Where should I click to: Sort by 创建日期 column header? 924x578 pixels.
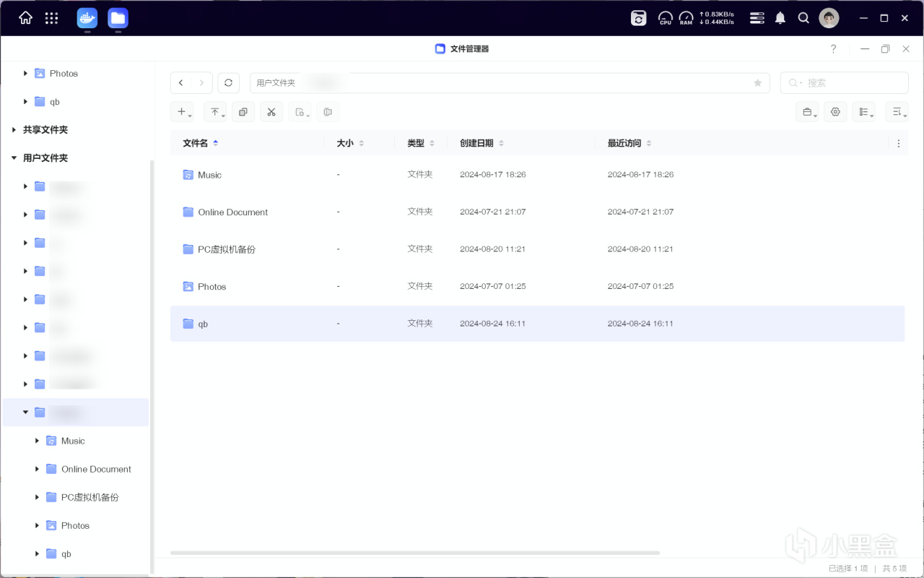tap(476, 143)
